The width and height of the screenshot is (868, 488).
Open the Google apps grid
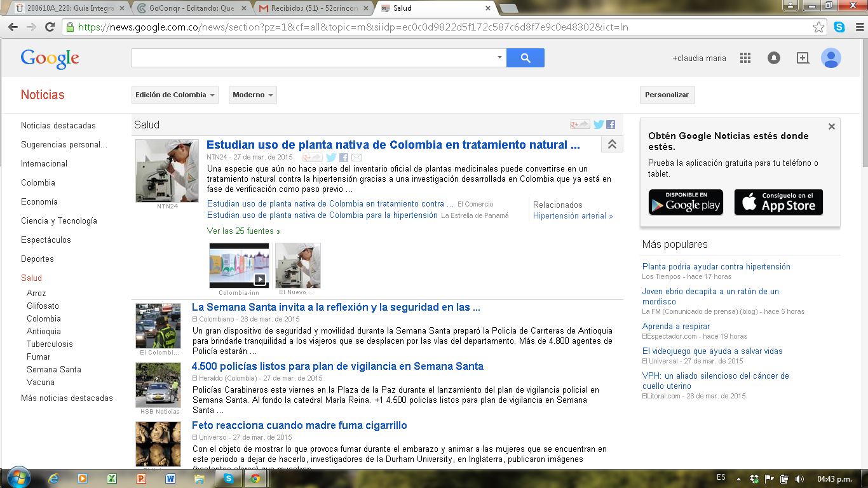coord(745,58)
